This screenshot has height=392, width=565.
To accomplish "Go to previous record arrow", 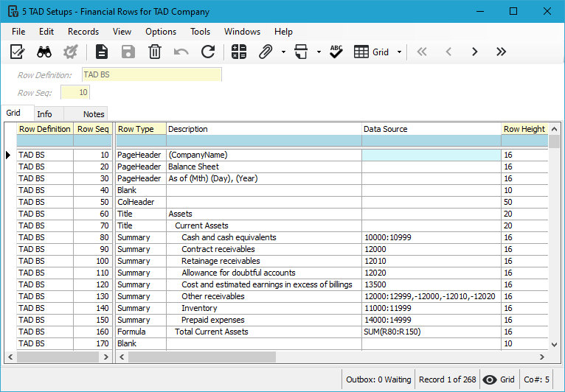I will click(448, 52).
